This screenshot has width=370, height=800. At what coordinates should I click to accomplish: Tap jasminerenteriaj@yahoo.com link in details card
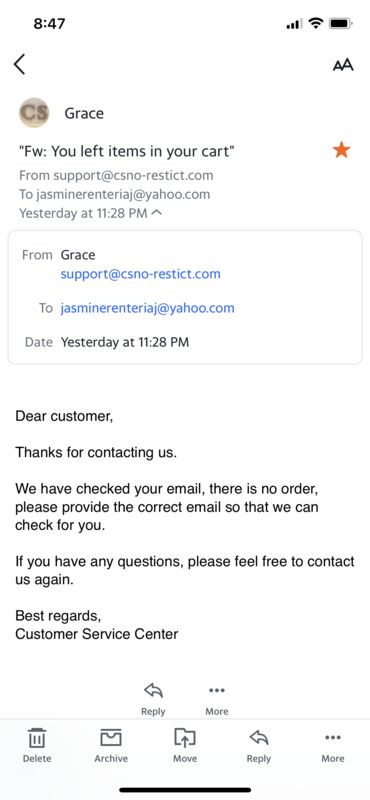[147, 308]
